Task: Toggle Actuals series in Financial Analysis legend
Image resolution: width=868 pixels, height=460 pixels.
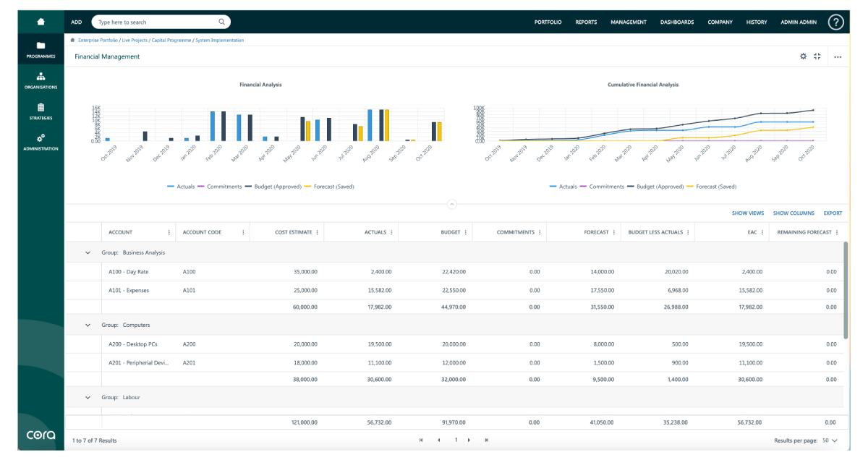Action: [181, 187]
